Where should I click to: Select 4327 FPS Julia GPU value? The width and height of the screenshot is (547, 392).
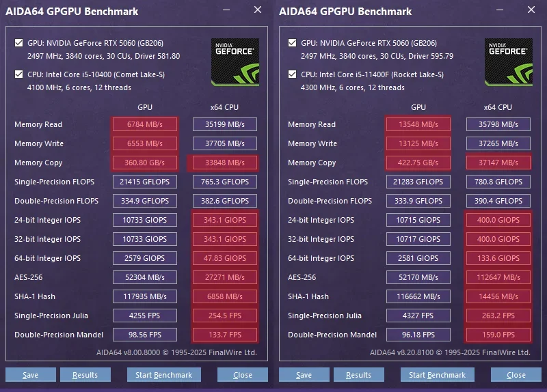tap(418, 316)
